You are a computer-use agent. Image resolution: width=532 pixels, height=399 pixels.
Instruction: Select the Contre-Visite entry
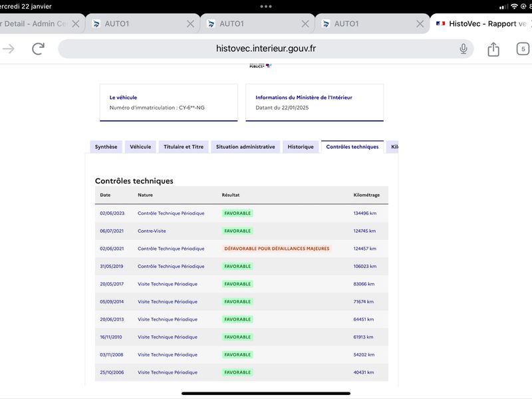(x=152, y=231)
